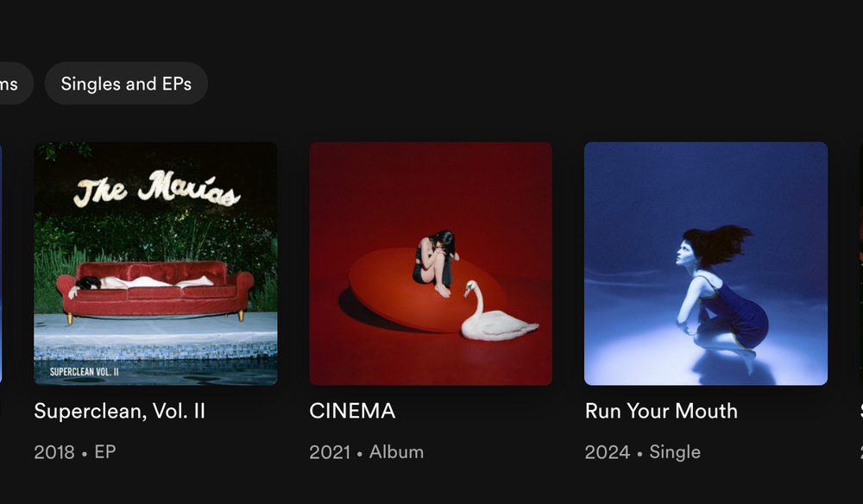Click the 2021 • Album release info
Viewport: 863px width, 504px height.
[x=367, y=451]
